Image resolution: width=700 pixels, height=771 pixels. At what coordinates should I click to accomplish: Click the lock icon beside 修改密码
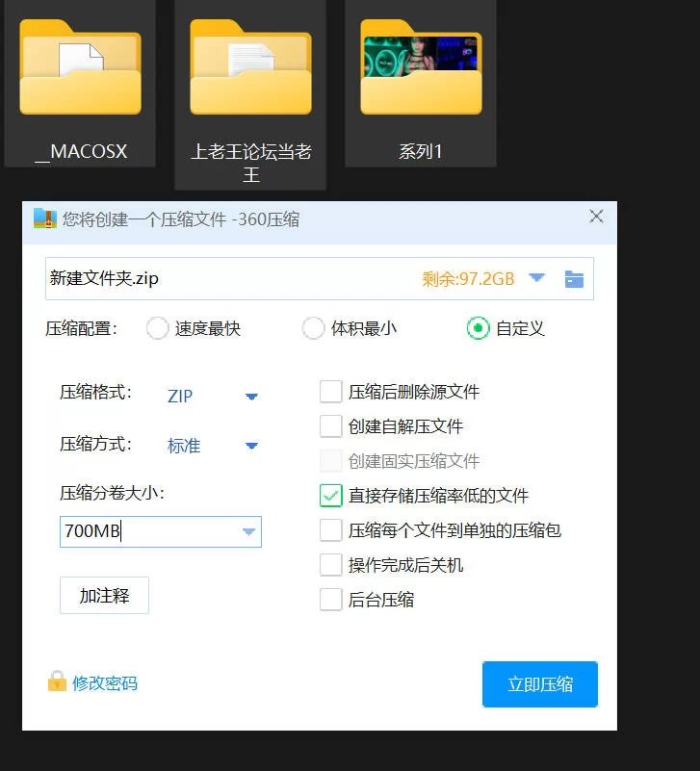coord(57,681)
